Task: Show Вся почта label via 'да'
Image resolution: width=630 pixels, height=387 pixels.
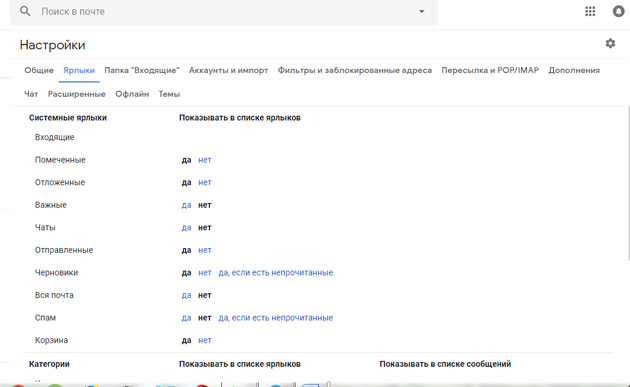Action: pos(186,295)
